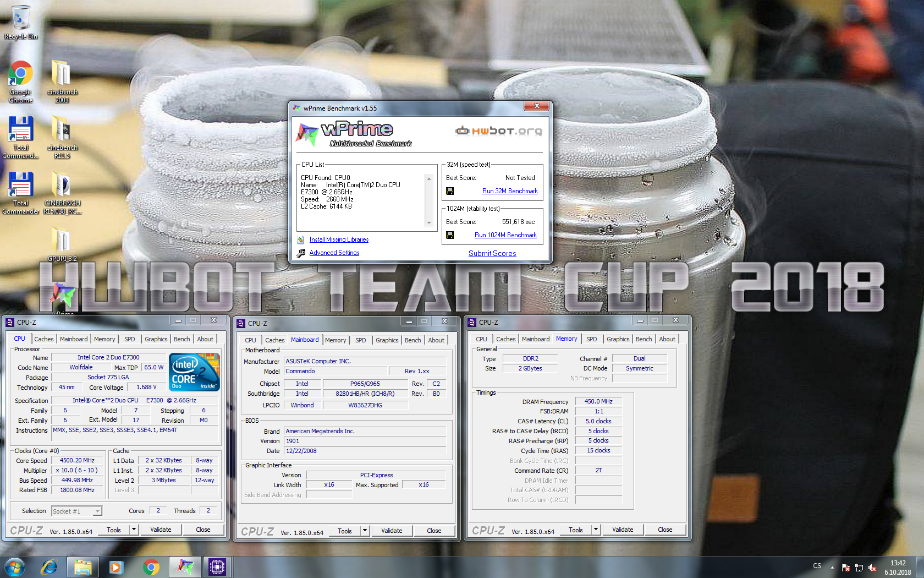Click Validate in left CPU-Z window
This screenshot has width=924, height=578.
[161, 530]
